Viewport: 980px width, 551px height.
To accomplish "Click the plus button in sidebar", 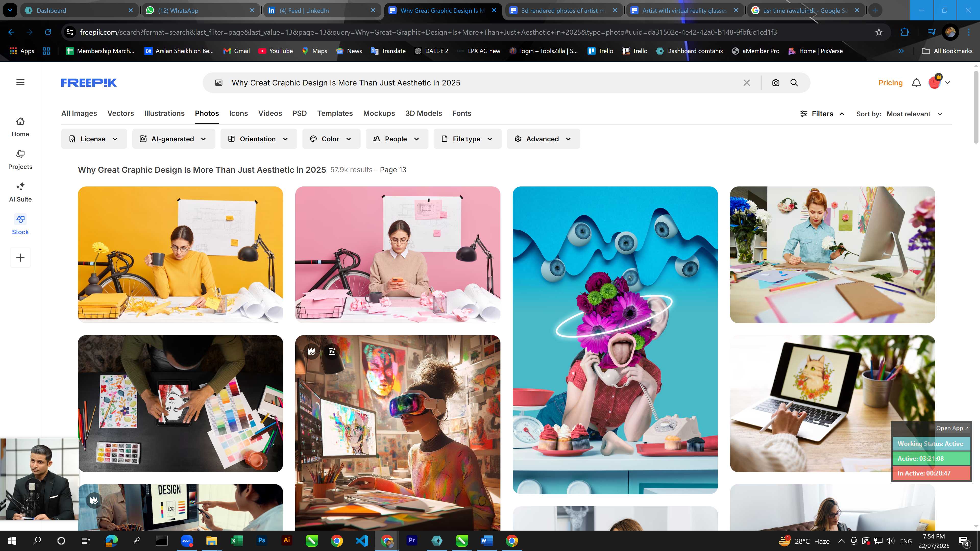I will click(20, 257).
